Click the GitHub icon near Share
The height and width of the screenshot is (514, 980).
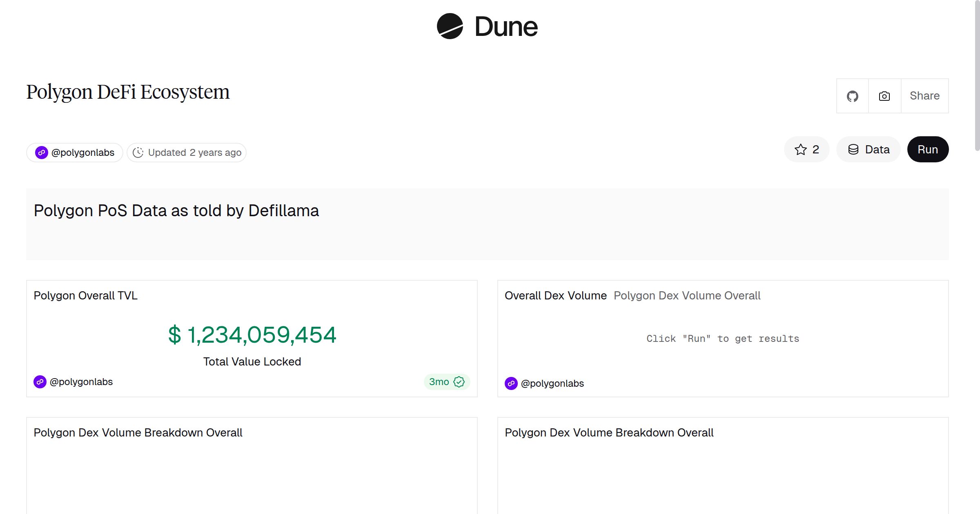(x=853, y=96)
